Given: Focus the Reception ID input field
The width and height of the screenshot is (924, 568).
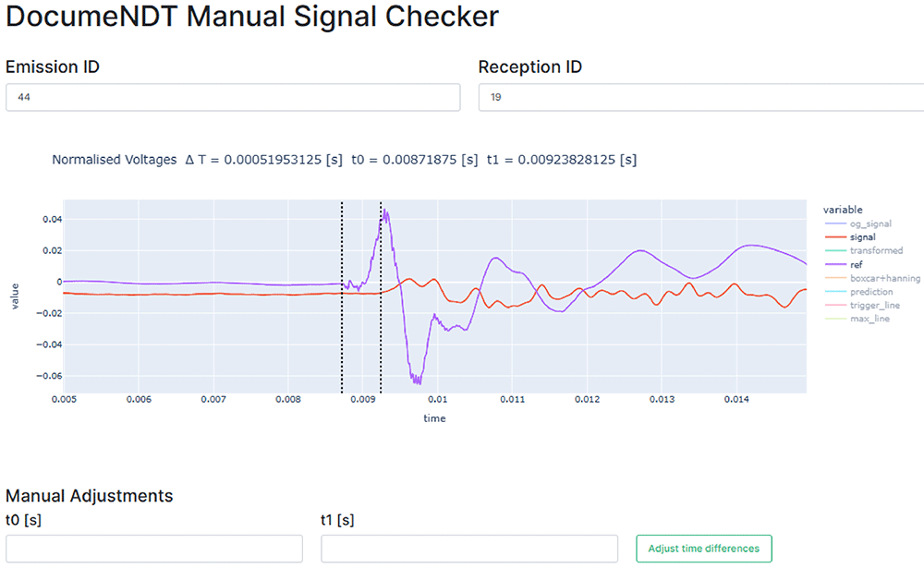Looking at the screenshot, I should 701,97.
